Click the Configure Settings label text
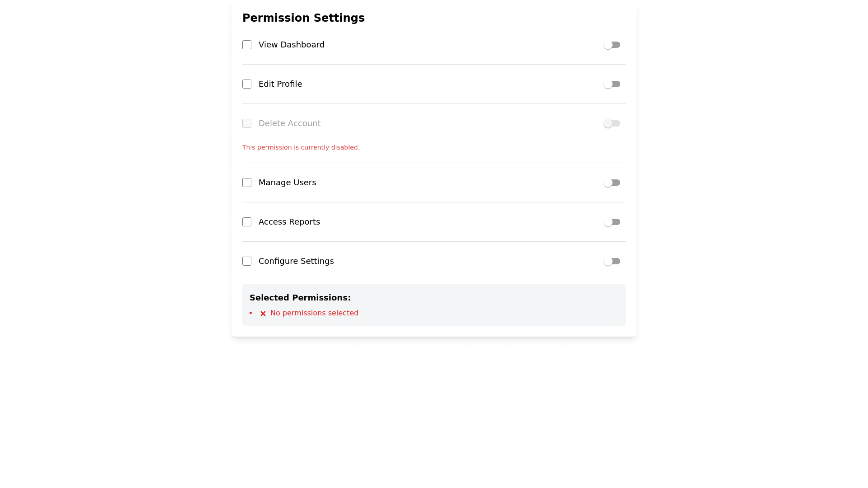 coord(296,261)
